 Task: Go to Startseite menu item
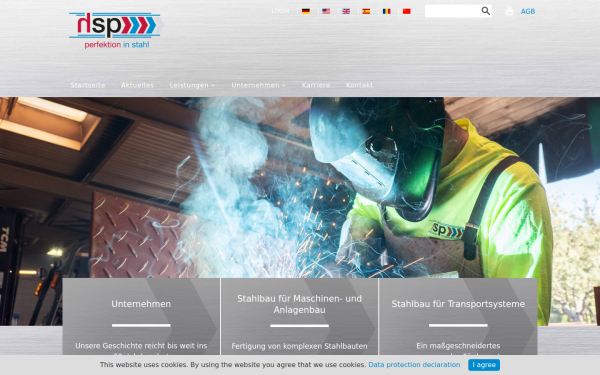tap(88, 85)
